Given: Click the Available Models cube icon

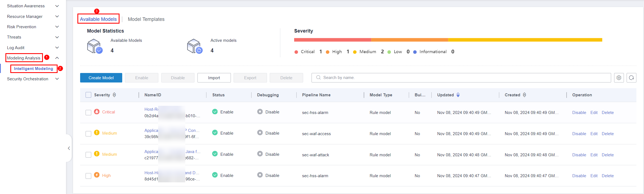Looking at the screenshot, I should (95, 46).
